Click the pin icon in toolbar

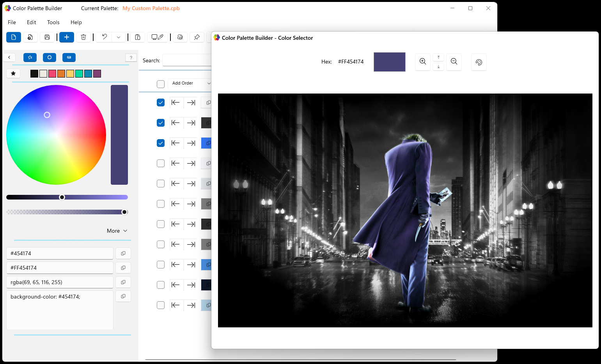197,37
